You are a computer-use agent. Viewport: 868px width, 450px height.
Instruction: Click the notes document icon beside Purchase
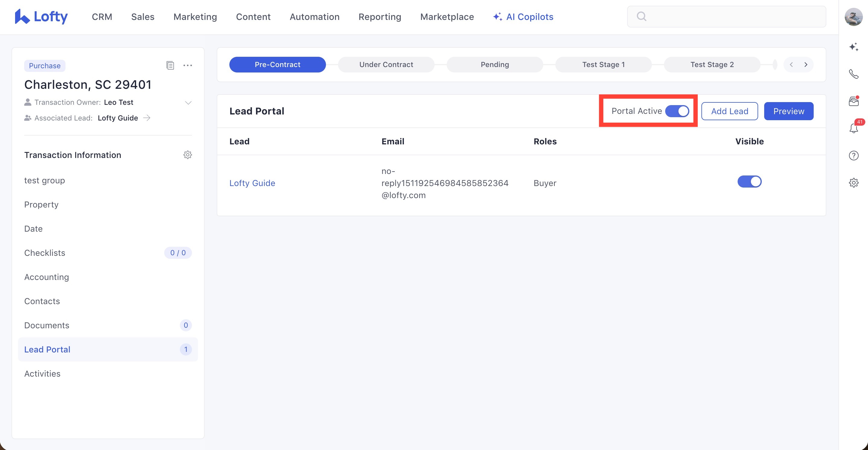coord(170,66)
